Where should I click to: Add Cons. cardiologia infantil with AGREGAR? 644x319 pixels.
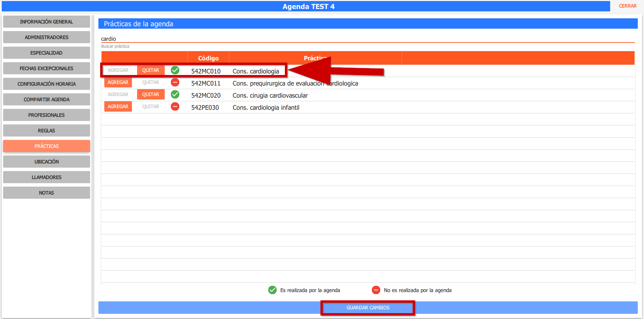[118, 106]
